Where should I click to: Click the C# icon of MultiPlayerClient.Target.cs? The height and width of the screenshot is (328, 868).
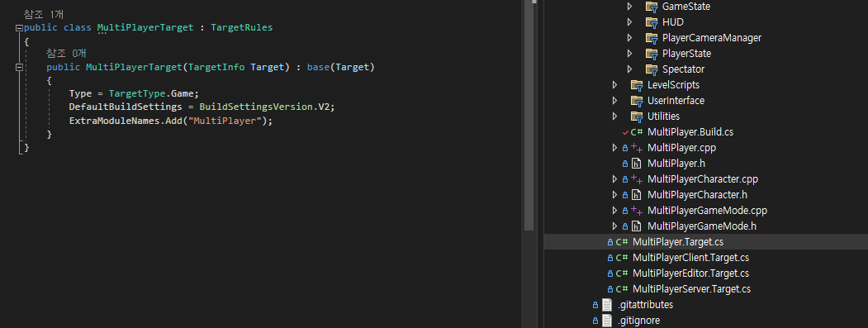[x=622, y=258]
